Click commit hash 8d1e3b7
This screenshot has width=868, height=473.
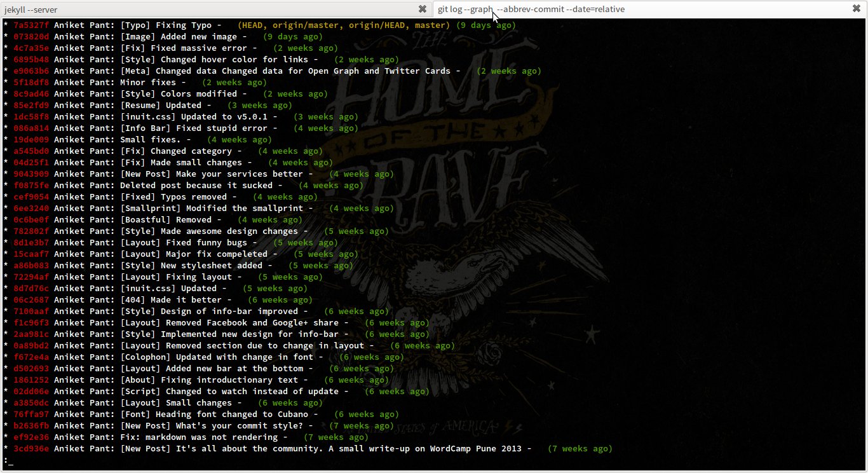pos(31,243)
